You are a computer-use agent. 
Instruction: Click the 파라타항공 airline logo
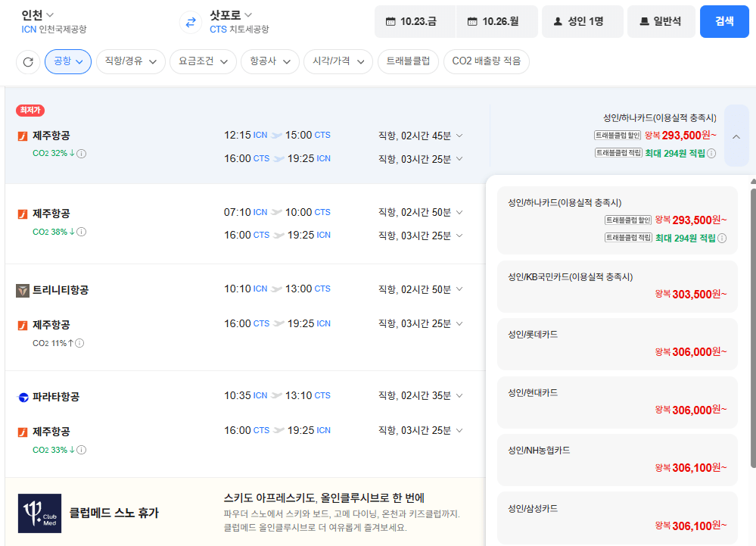point(23,398)
